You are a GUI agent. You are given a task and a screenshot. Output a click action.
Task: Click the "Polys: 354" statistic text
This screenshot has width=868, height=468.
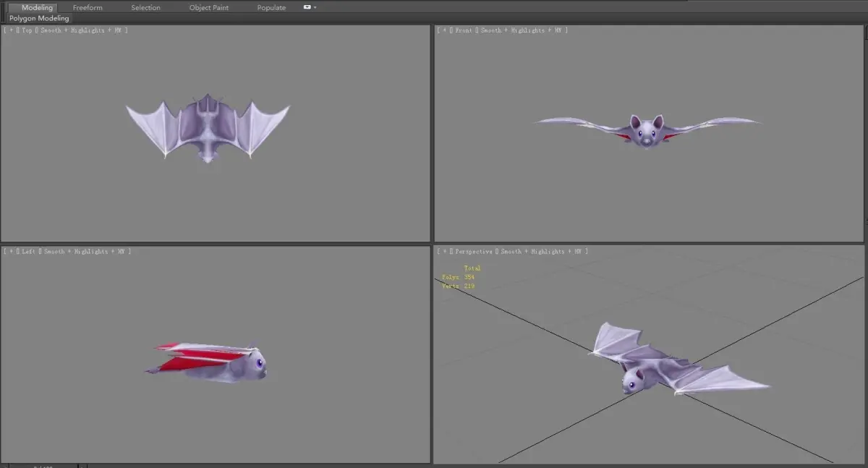[x=458, y=277]
